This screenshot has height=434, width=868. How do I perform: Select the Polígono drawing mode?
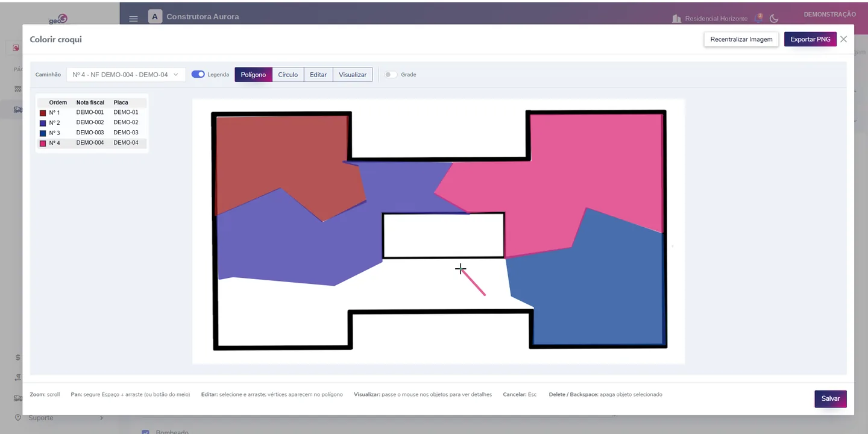pos(253,75)
